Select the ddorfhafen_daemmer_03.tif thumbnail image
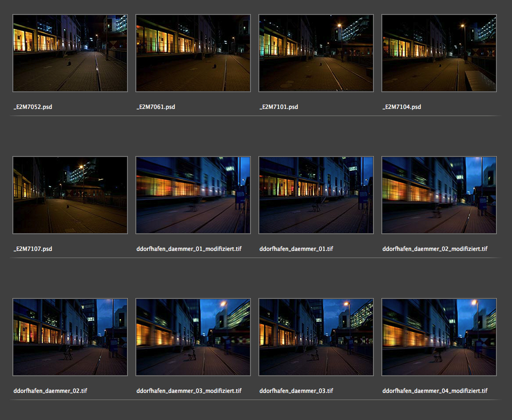The width and height of the screenshot is (512, 420). pyautogui.click(x=316, y=337)
